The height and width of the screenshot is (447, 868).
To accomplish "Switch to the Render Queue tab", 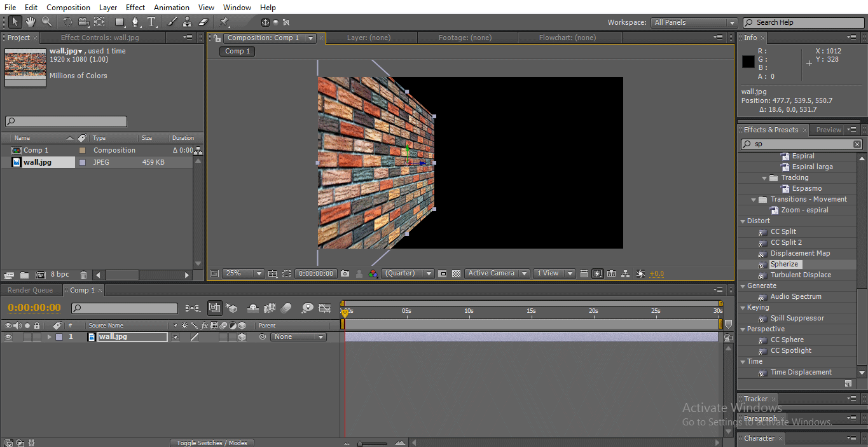I will tap(31, 290).
